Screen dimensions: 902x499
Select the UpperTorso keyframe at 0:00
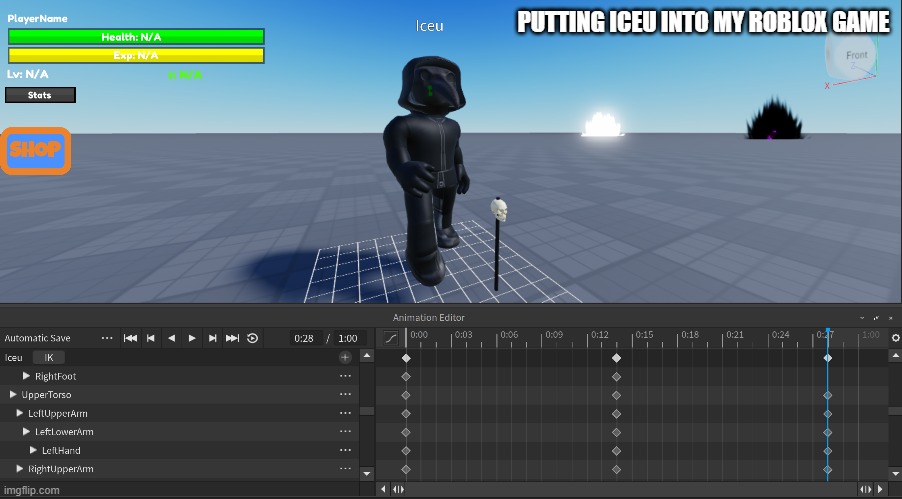406,395
